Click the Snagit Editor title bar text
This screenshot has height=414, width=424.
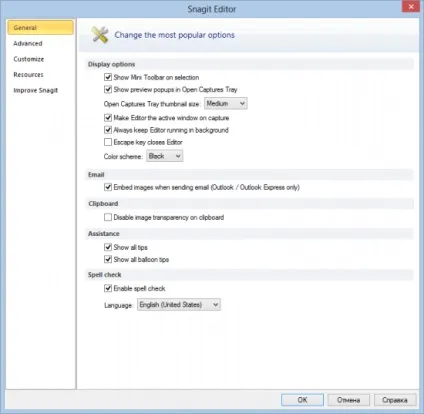[x=212, y=9]
